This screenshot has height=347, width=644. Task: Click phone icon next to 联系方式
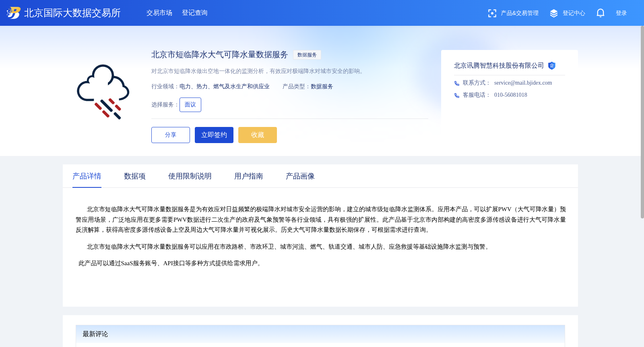(x=457, y=83)
